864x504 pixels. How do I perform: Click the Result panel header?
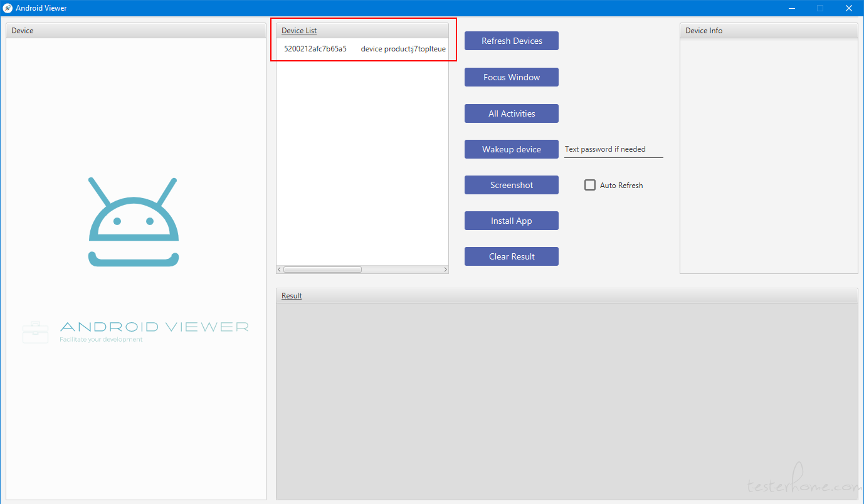(x=567, y=296)
